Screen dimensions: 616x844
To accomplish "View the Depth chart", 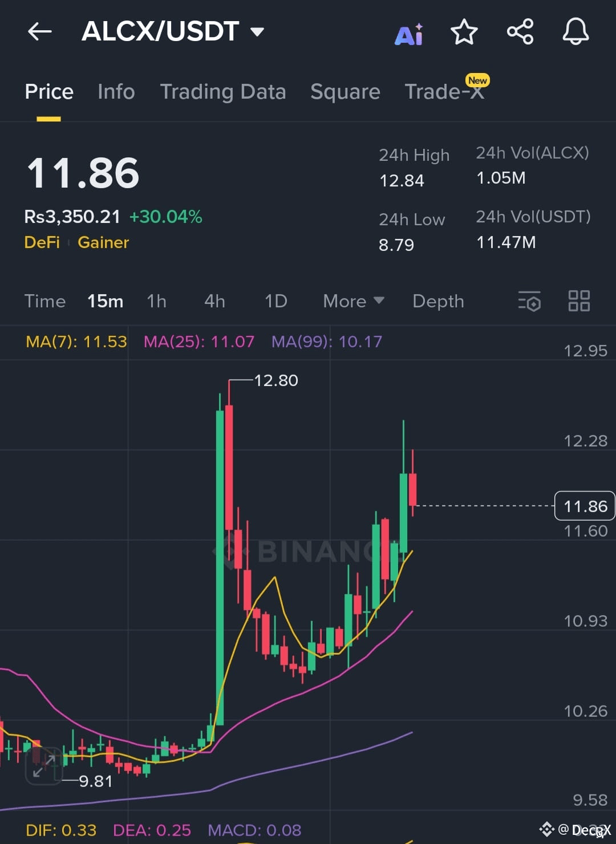I will (x=437, y=302).
